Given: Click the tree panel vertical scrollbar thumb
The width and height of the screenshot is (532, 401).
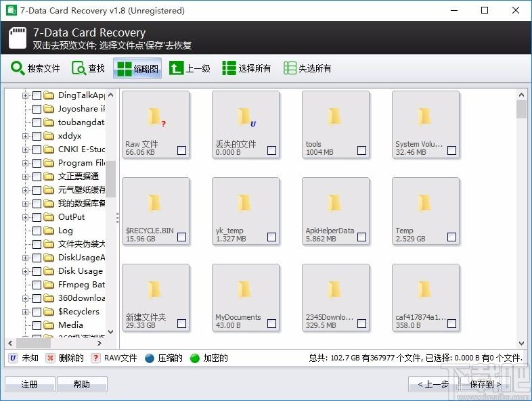Looking at the screenshot, I should (110, 179).
